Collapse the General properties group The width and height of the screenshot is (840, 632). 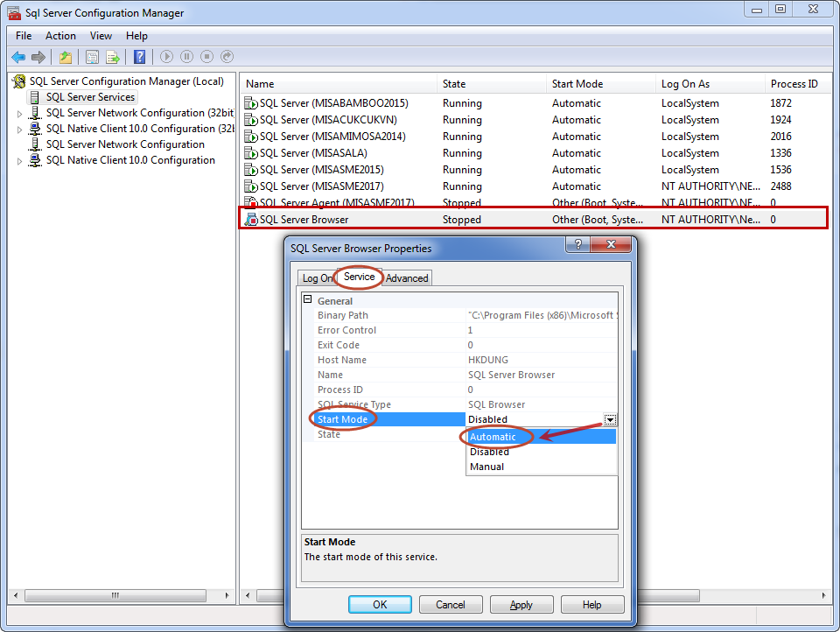(308, 300)
